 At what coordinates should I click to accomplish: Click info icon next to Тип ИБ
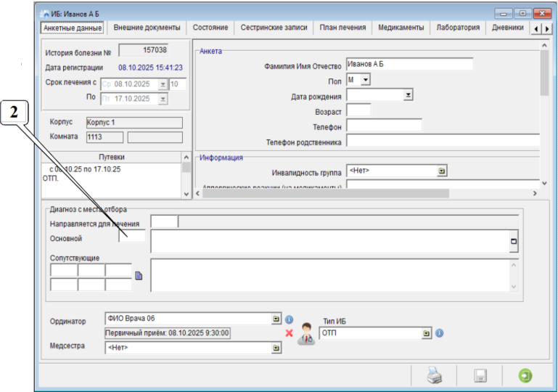439,333
